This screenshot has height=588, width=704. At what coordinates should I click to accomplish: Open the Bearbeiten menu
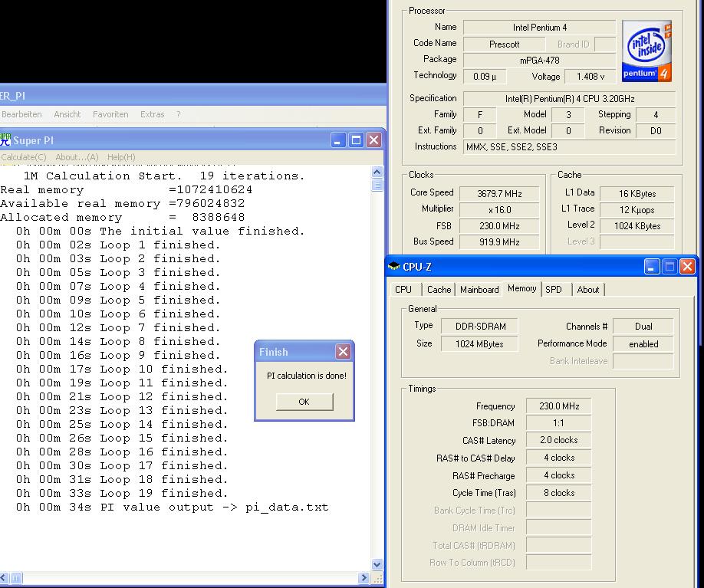21,114
